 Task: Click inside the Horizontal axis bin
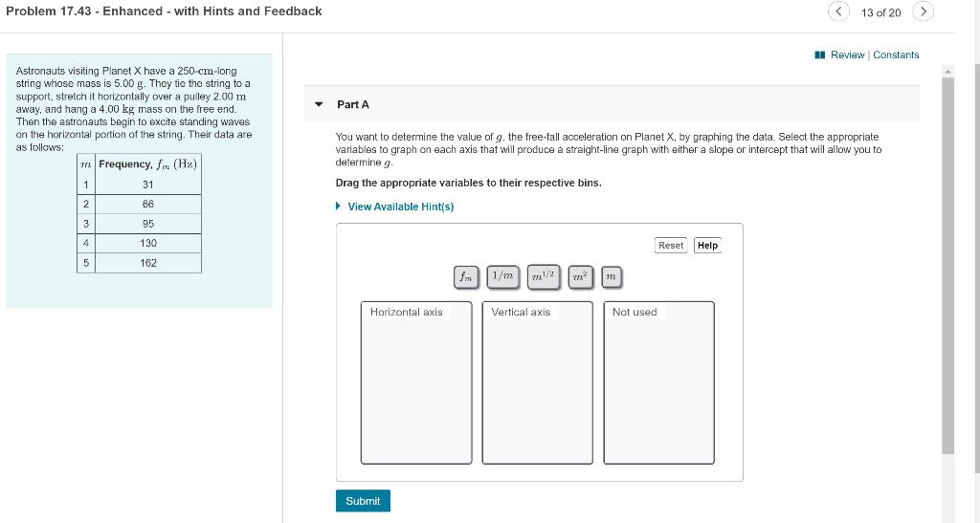[416, 382]
